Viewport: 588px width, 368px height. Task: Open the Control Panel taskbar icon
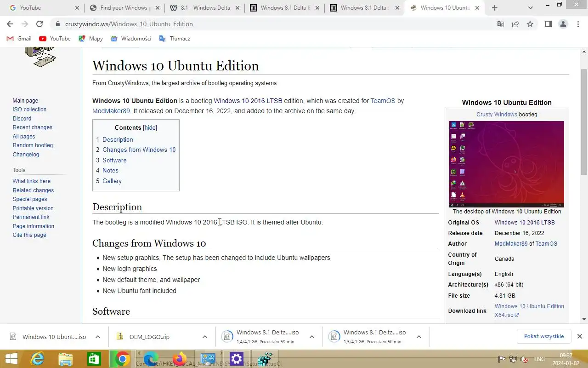point(208,359)
